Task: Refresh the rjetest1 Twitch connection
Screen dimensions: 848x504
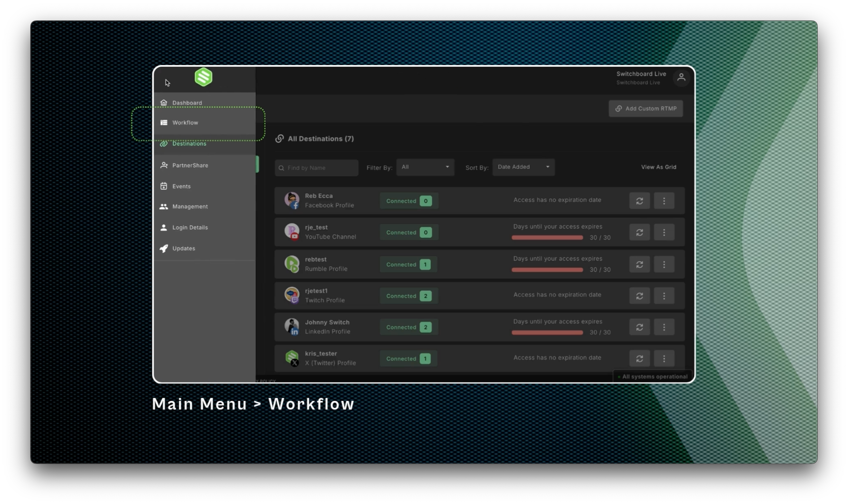Action: point(639,296)
